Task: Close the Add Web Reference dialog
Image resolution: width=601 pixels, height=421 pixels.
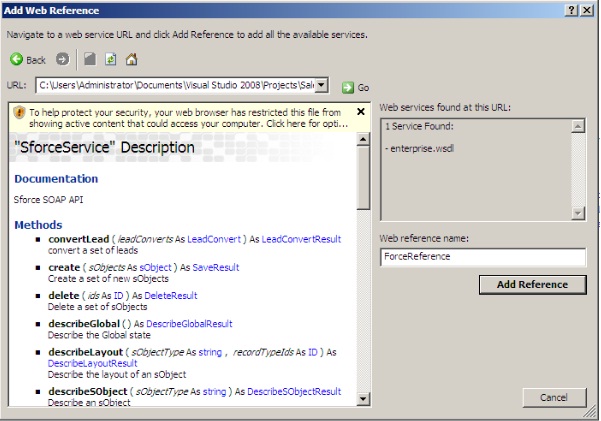Action: tap(587, 10)
